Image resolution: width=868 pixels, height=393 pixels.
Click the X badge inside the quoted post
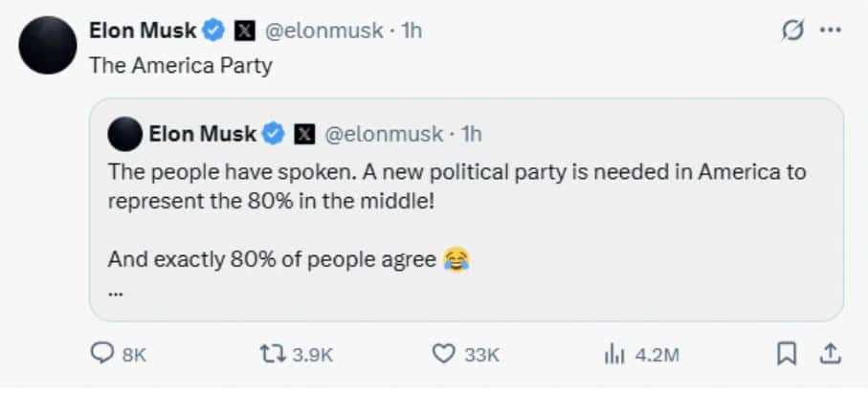pos(304,134)
